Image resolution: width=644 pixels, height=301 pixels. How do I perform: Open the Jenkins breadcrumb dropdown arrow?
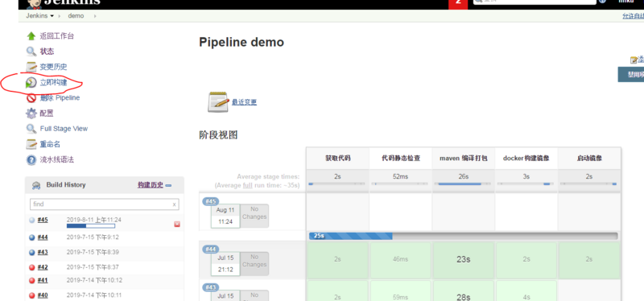pyautogui.click(x=52, y=16)
